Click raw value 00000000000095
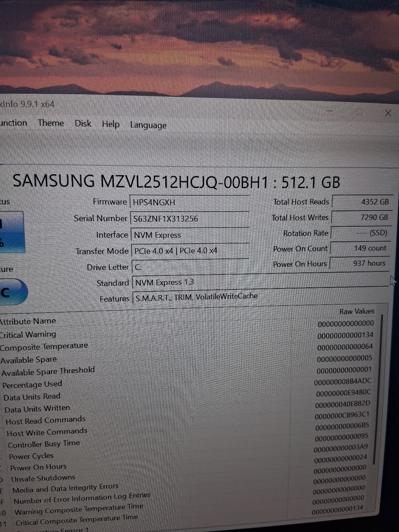 341,437
